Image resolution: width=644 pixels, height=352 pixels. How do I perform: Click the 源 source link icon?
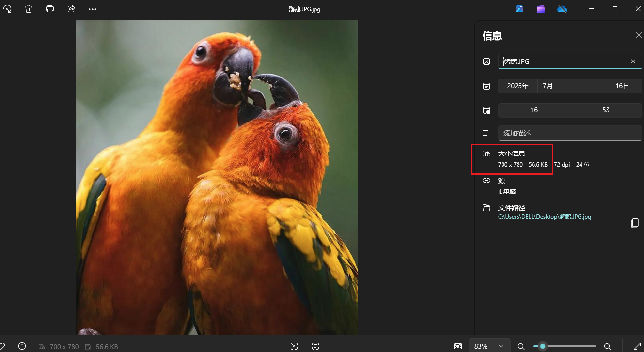click(487, 181)
